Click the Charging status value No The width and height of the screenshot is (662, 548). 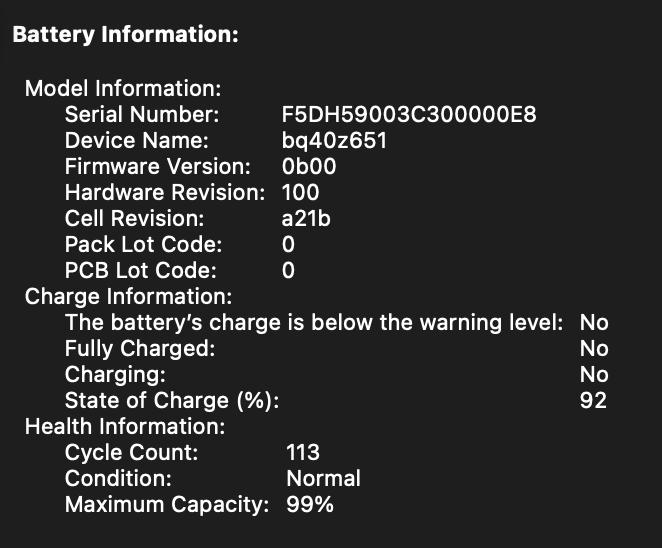click(594, 374)
